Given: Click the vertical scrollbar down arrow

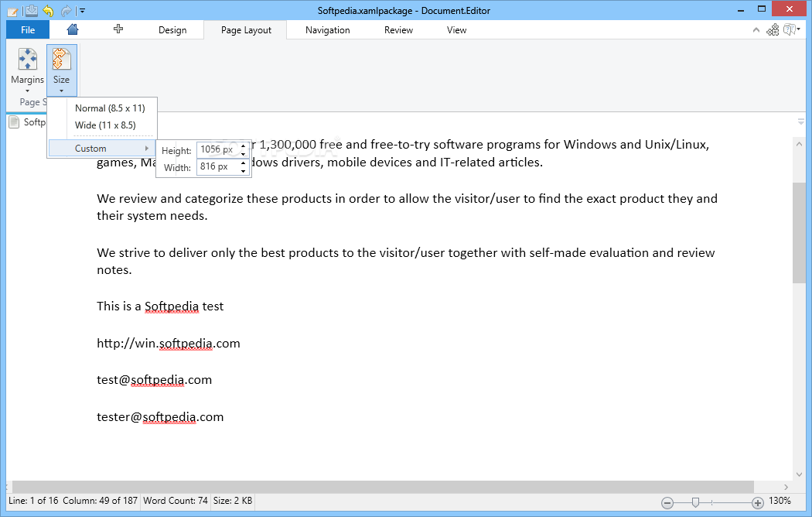Looking at the screenshot, I should [x=799, y=474].
